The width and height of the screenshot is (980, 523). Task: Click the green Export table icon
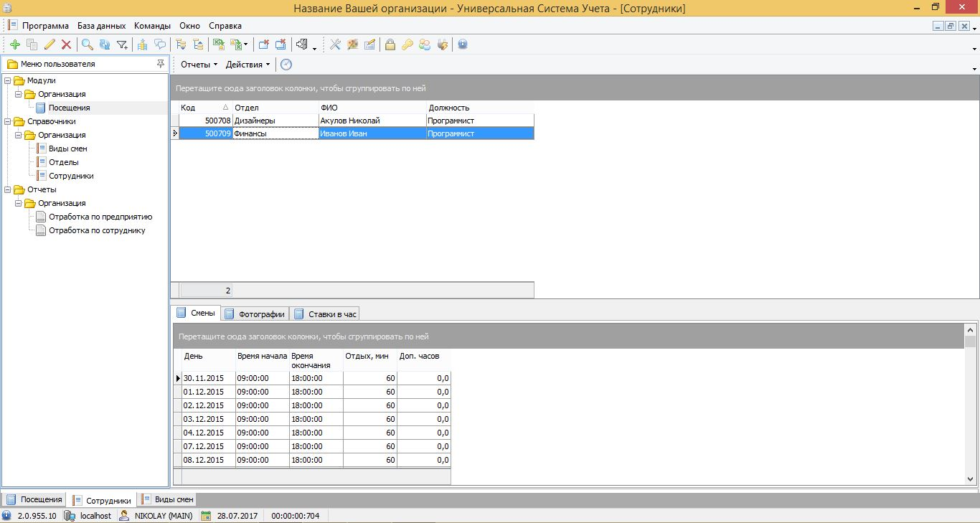218,44
